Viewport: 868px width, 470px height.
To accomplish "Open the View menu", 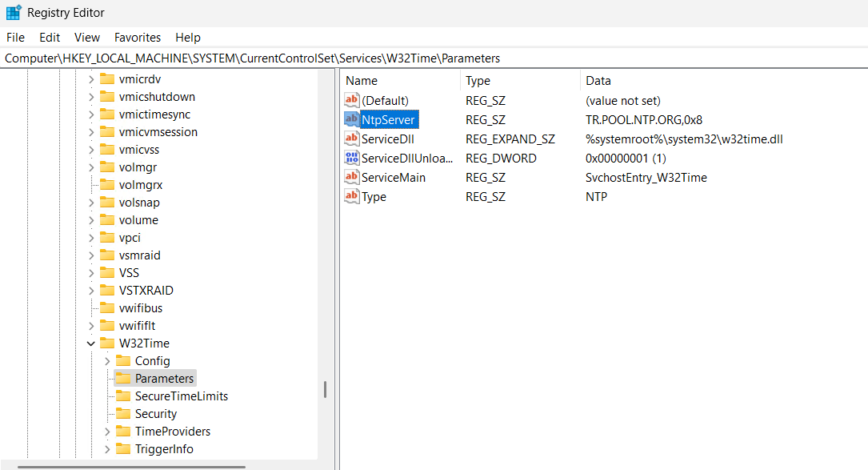I will coord(86,37).
